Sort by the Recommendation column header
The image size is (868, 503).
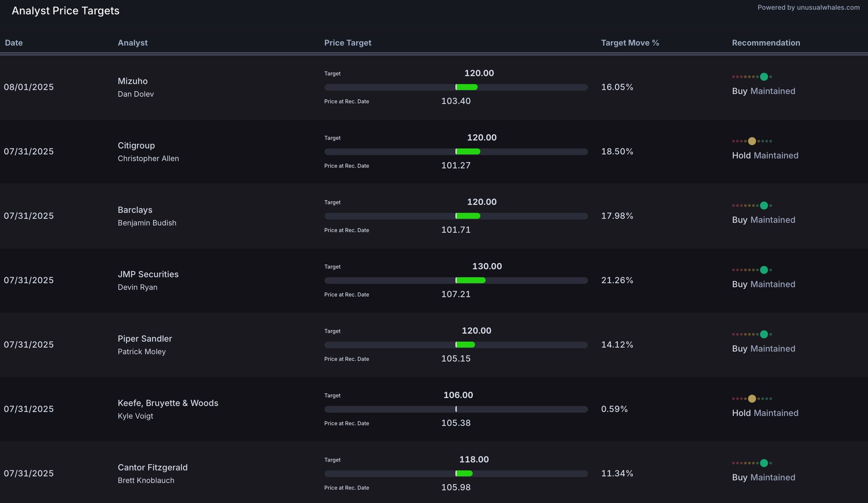(x=766, y=43)
